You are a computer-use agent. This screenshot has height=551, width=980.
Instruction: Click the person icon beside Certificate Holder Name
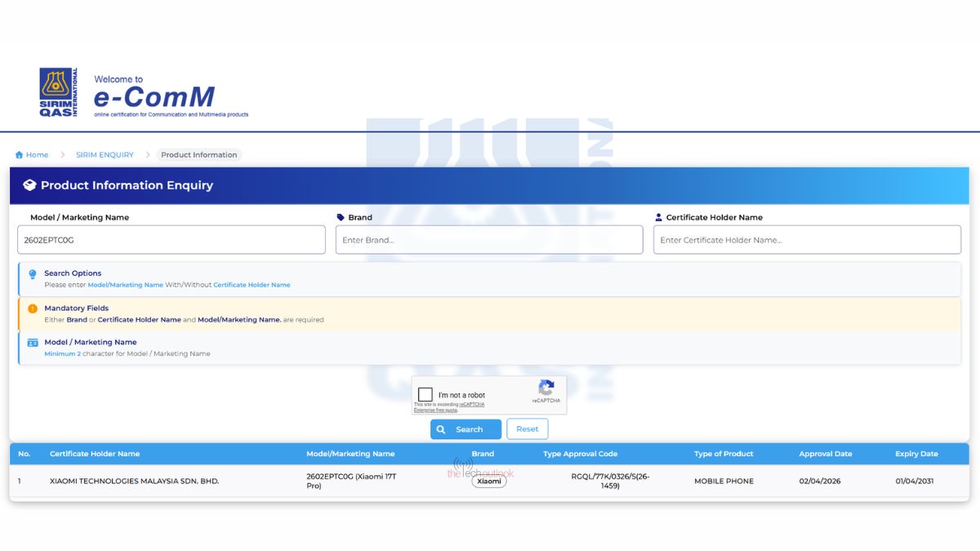[x=658, y=218]
